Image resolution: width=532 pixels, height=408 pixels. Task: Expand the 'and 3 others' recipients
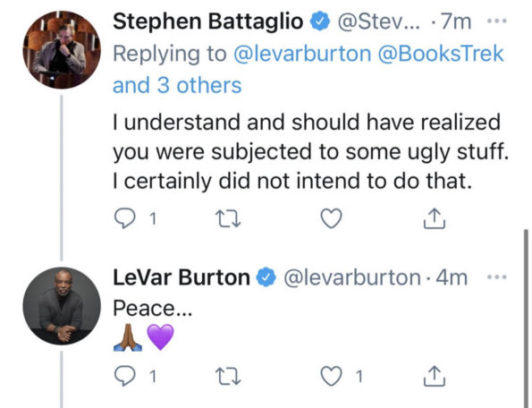177,85
